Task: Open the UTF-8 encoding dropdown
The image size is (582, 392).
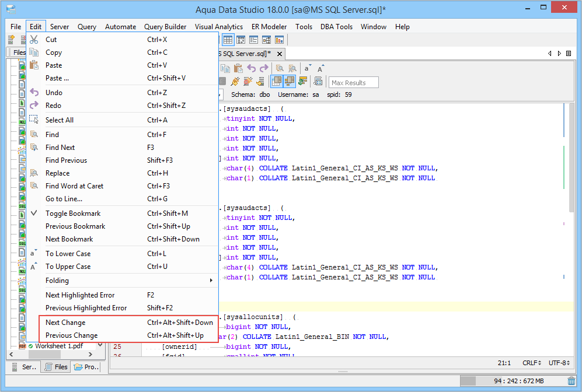Action: 560,363
